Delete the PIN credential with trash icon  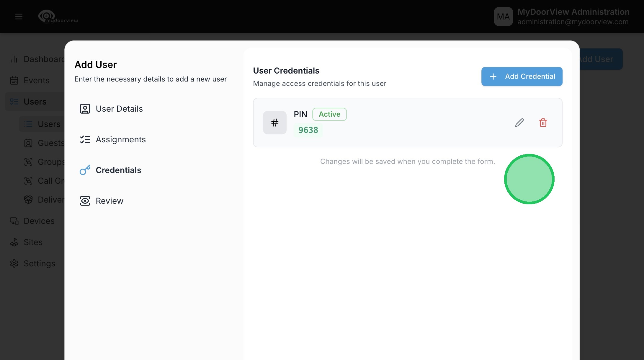pyautogui.click(x=543, y=123)
